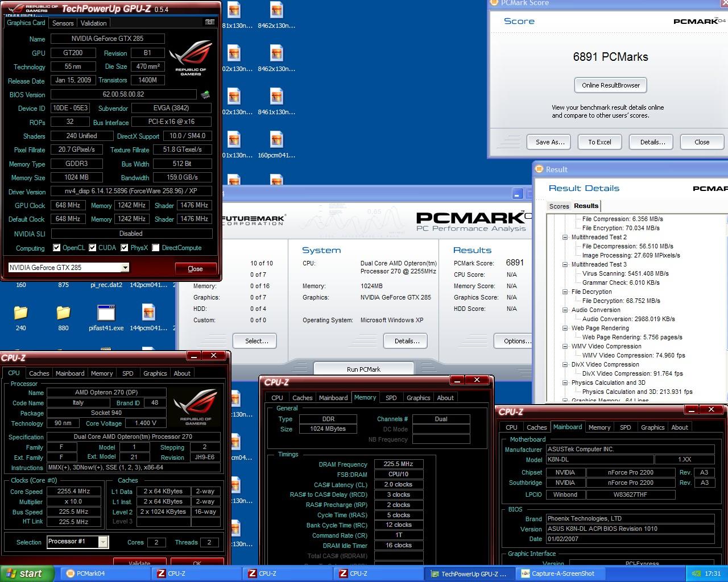Click the motherboard Model field K8N-DL
The width and height of the screenshot is (728, 582).
[599, 459]
